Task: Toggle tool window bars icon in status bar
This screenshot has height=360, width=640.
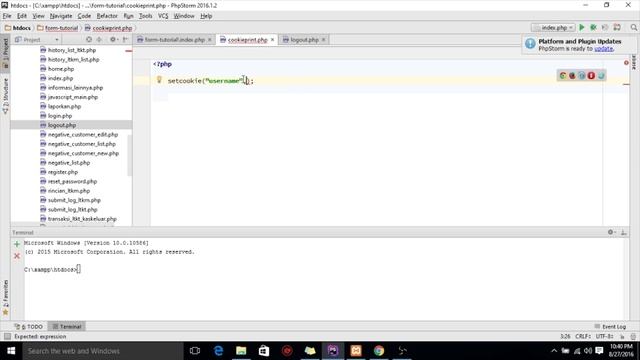Action: (7, 336)
